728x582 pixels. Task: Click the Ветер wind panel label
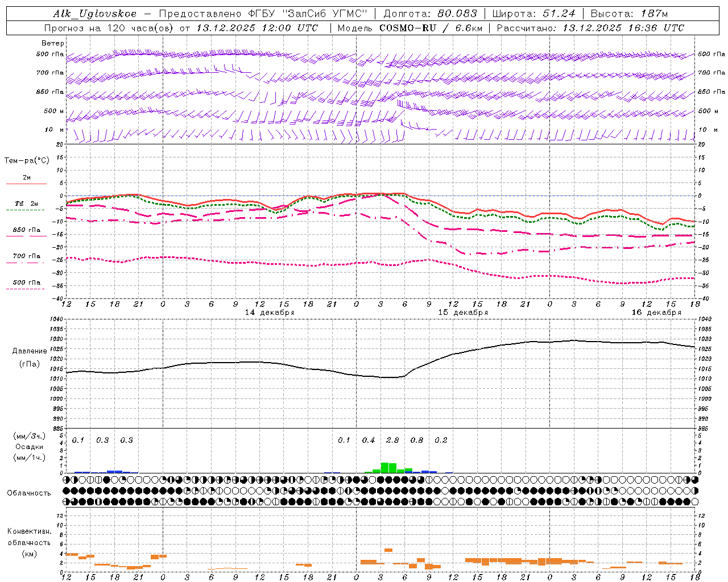tap(53, 43)
